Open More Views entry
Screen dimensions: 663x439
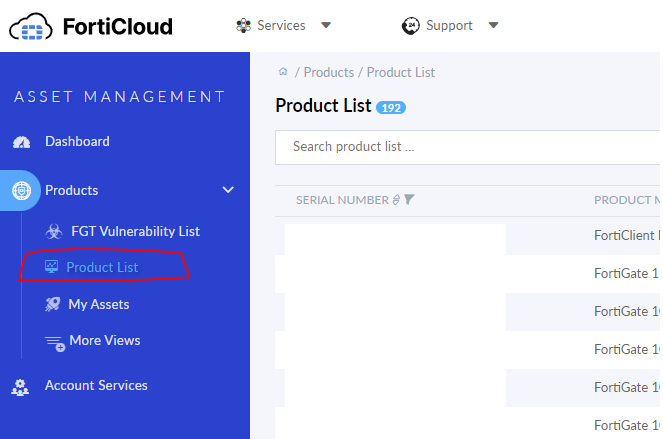(x=105, y=340)
